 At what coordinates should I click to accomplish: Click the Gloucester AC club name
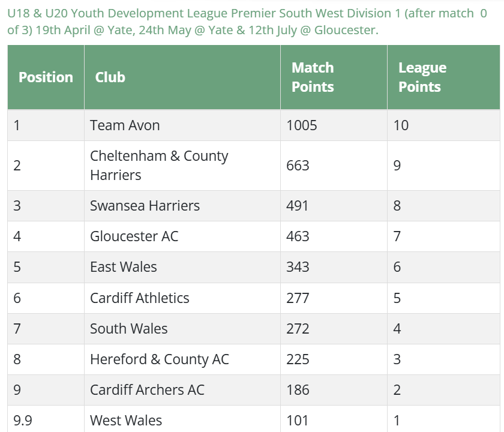click(x=134, y=236)
